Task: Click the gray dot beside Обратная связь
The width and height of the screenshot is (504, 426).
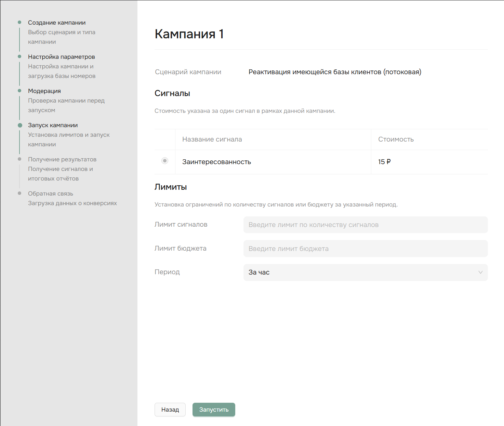Action: coord(19,194)
